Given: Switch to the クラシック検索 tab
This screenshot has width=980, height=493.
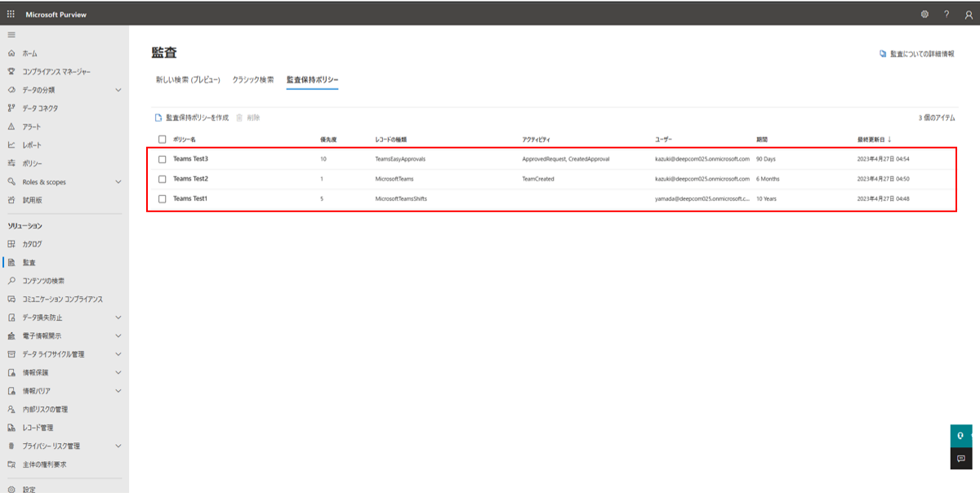Looking at the screenshot, I should [x=253, y=80].
